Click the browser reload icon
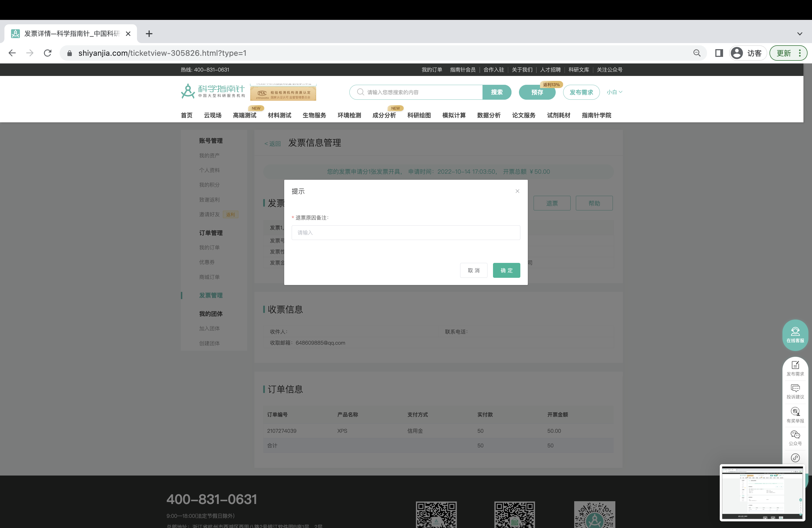Viewport: 812px width, 528px height. (48, 53)
